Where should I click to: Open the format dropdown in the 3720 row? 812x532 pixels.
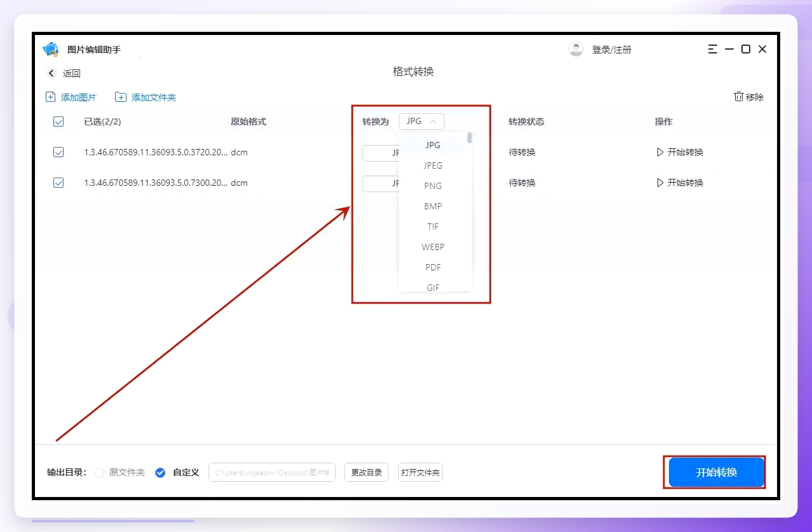pyautogui.click(x=380, y=153)
